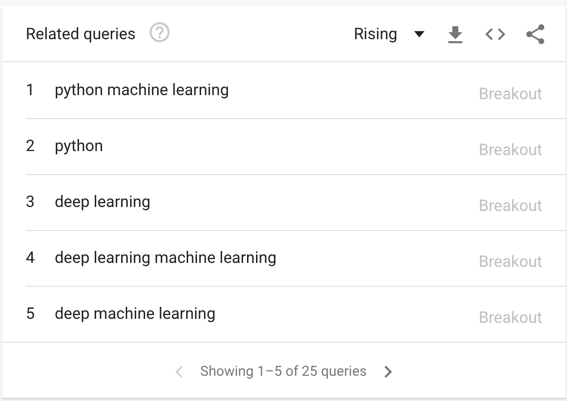
Task: Download related queries as CSV
Action: [x=455, y=34]
